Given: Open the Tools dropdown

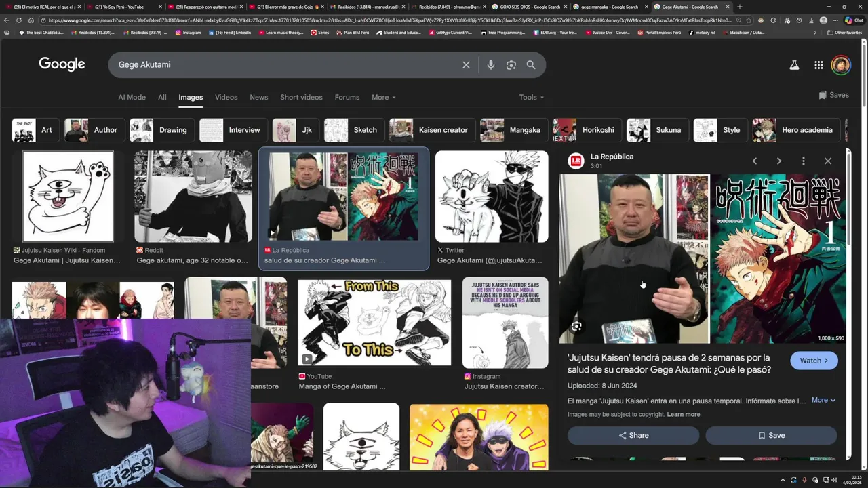Looking at the screenshot, I should [x=531, y=97].
